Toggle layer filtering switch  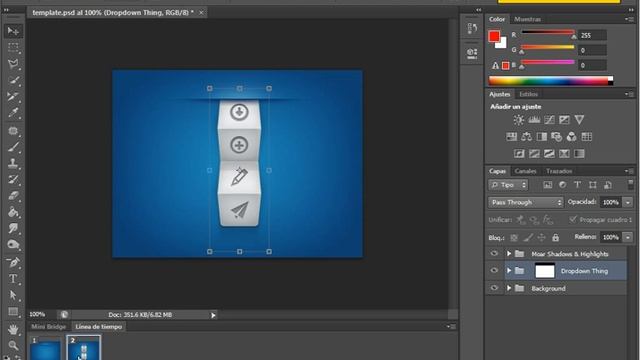click(631, 183)
